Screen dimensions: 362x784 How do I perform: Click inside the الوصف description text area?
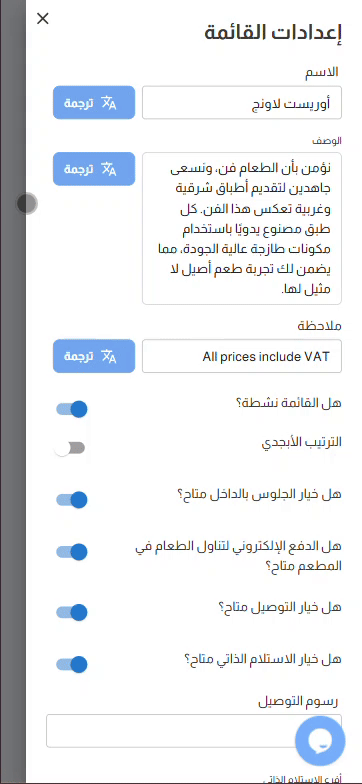point(242,228)
